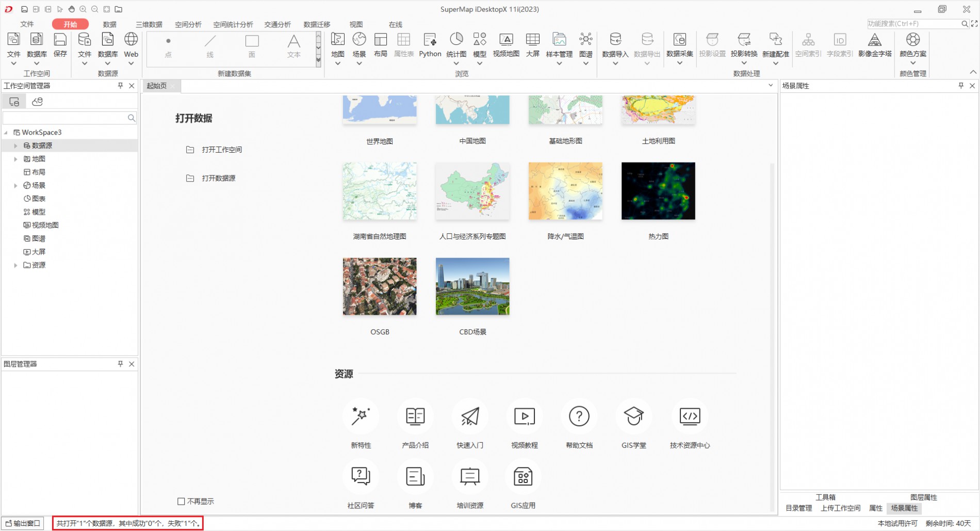This screenshot has width=980, height=531.
Task: Open the 文件 menu
Action: click(27, 24)
